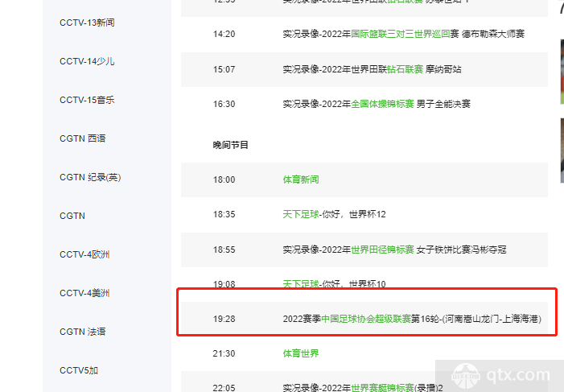This screenshot has height=392, width=564.
Task: Open 全国体操锦标赛 link at 16:30
Action: [x=382, y=104]
